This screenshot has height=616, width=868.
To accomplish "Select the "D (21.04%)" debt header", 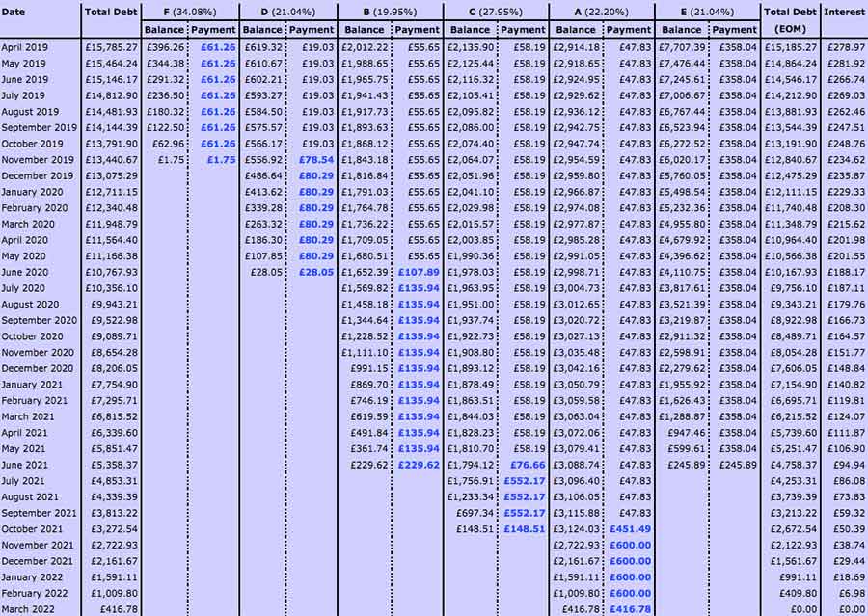I will (x=287, y=12).
